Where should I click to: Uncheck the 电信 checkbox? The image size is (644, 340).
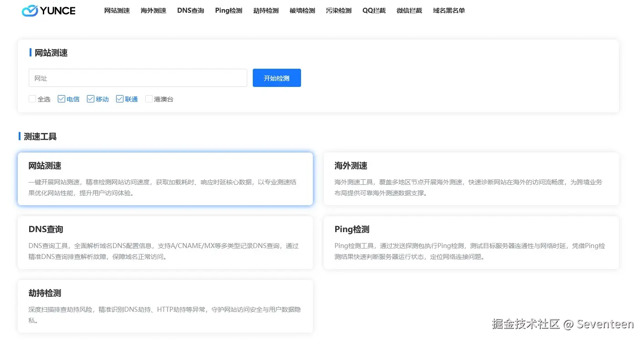[x=61, y=99]
